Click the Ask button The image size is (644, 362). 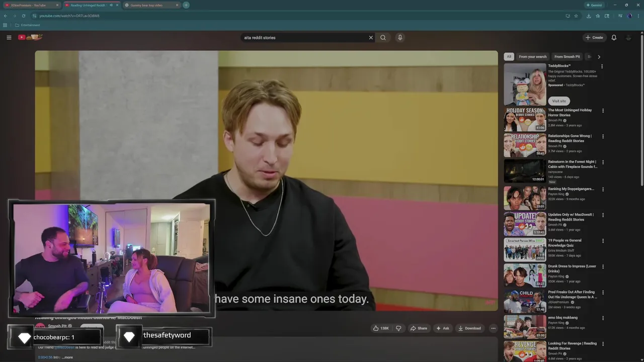[x=443, y=328]
